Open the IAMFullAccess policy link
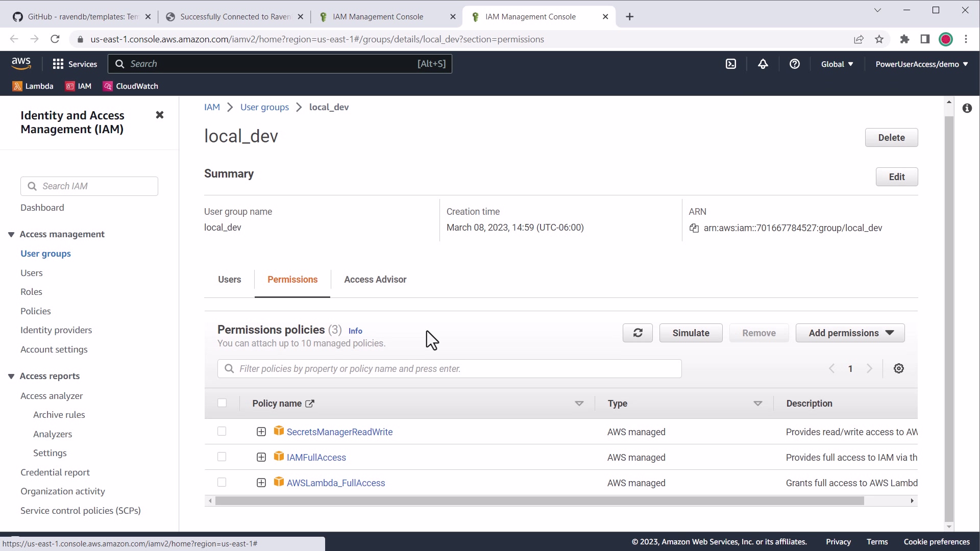 (x=316, y=458)
